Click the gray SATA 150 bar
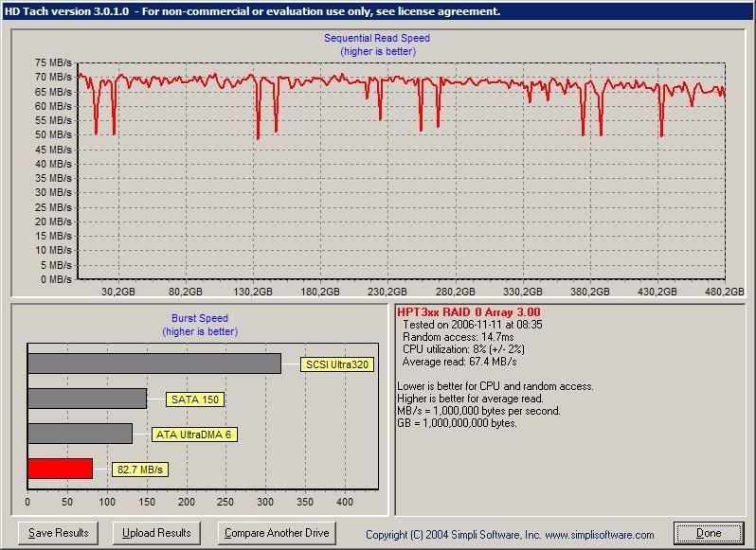Image resolution: width=756 pixels, height=550 pixels. (87, 399)
